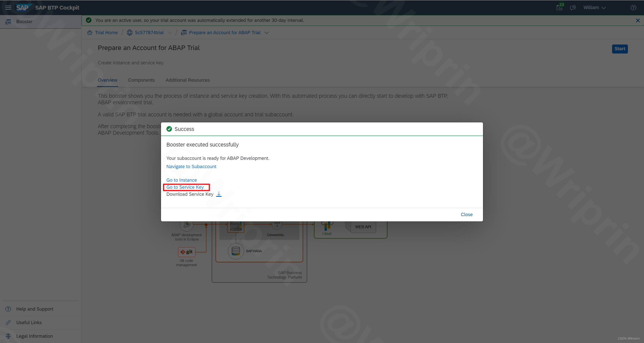Click the Help and Support icon
Viewport: 644px width, 343px height.
(x=8, y=309)
